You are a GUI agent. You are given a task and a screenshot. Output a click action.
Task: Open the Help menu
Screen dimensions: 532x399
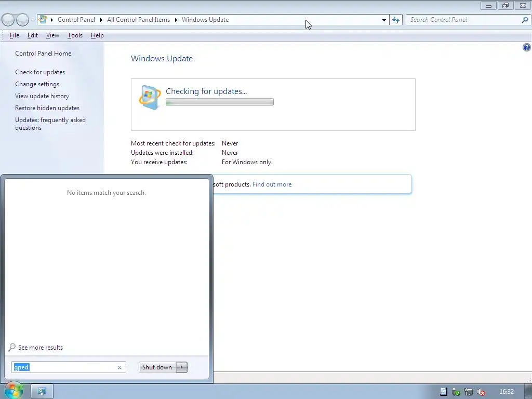97,35
